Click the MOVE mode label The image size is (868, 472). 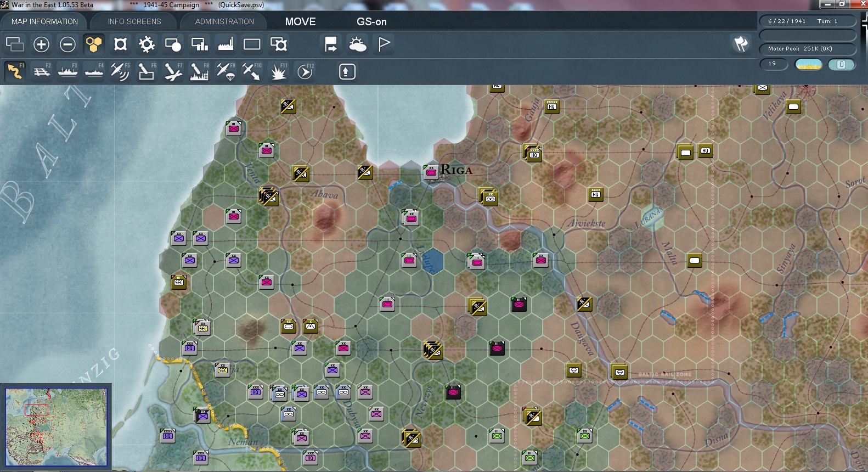coord(300,21)
